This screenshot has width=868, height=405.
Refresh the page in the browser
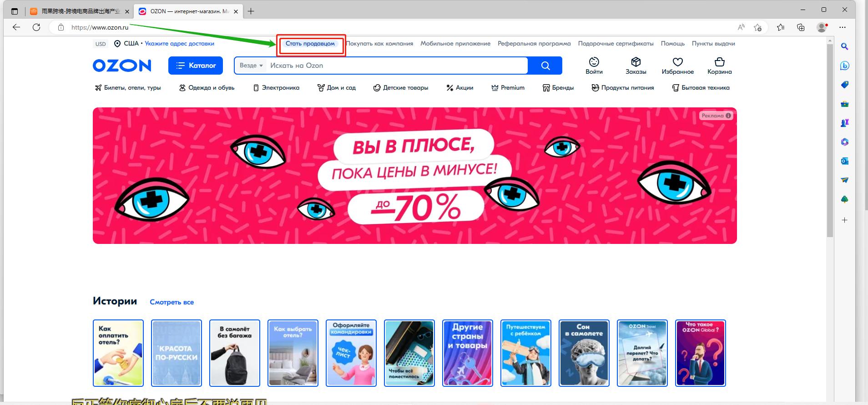36,27
